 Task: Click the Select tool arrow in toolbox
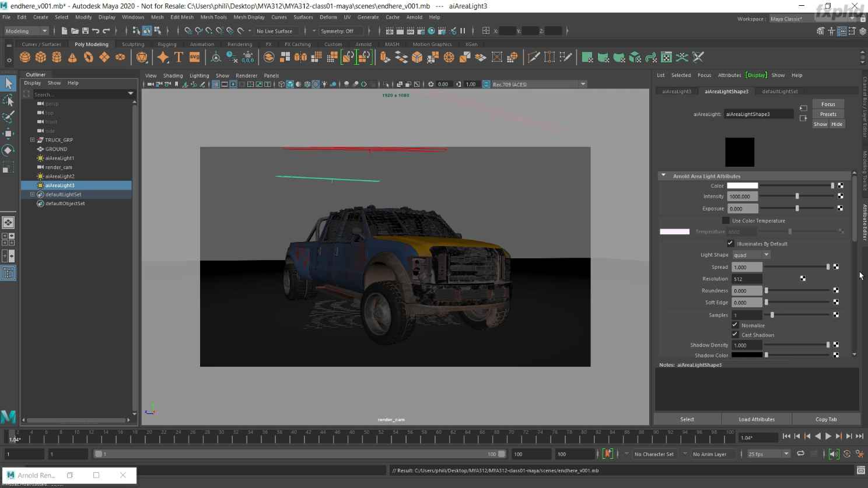[8, 83]
